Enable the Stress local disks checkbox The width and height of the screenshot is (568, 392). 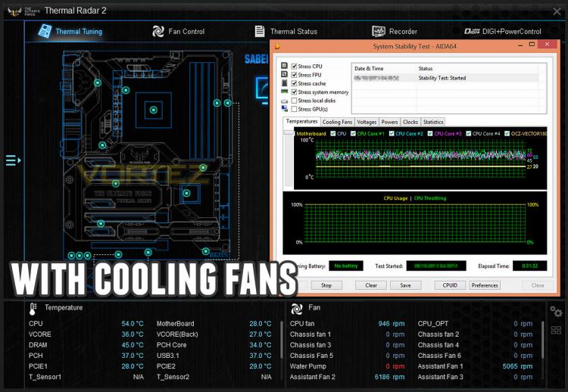pyautogui.click(x=294, y=101)
